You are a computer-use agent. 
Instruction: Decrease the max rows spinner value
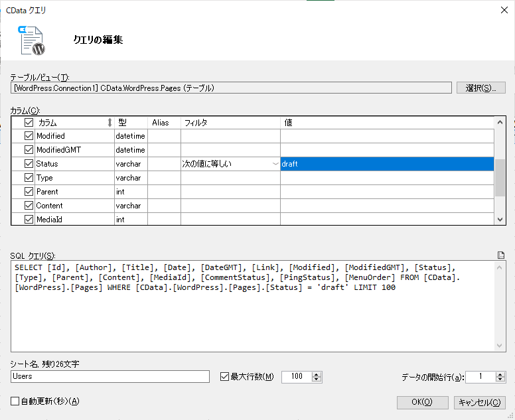(317, 380)
